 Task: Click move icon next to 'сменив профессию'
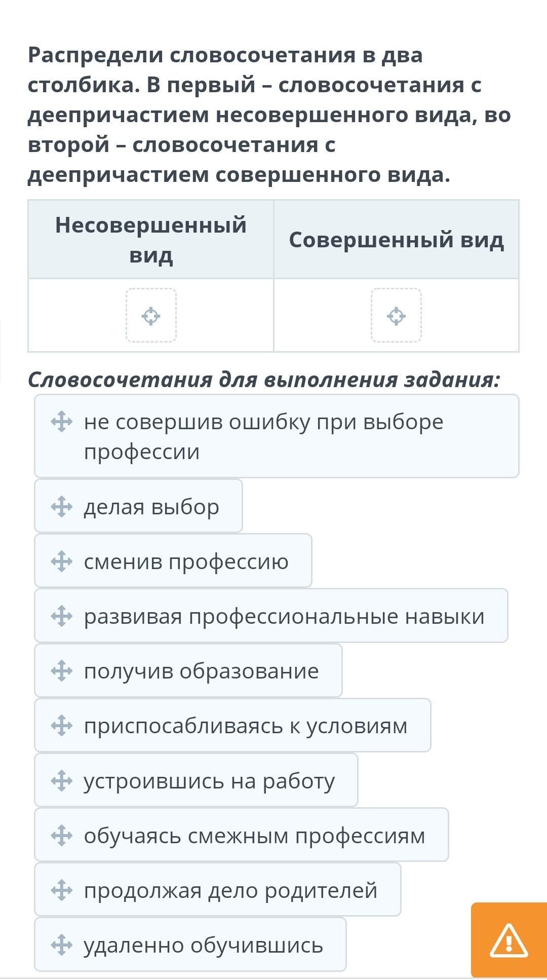point(61,561)
